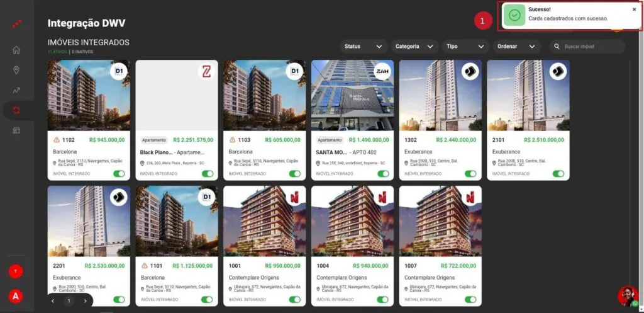Dismiss the Sucesso notification toast
This screenshot has height=313, width=644.
pyautogui.click(x=634, y=9)
